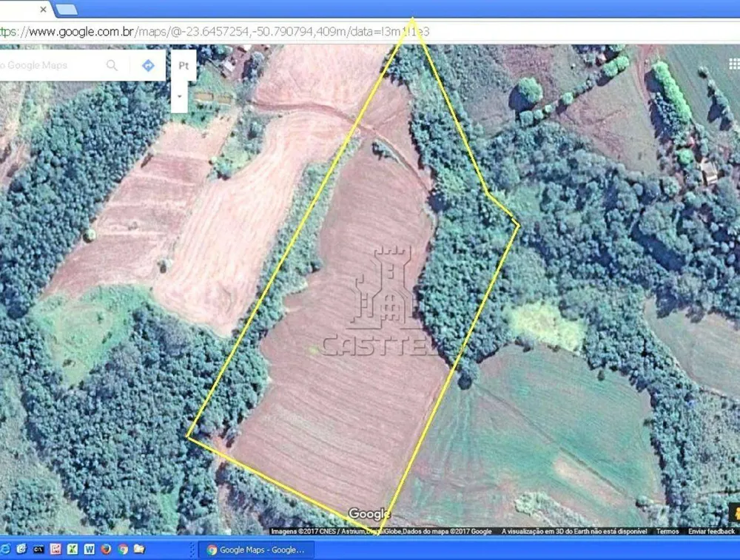Click the Google logo on the map
740x560 pixels.
pyautogui.click(x=369, y=514)
